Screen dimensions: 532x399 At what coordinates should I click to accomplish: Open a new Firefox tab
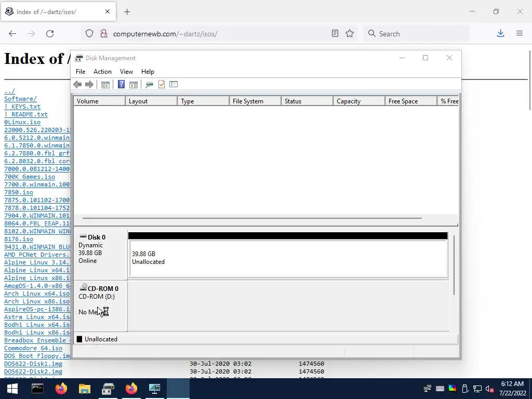pyautogui.click(x=127, y=12)
